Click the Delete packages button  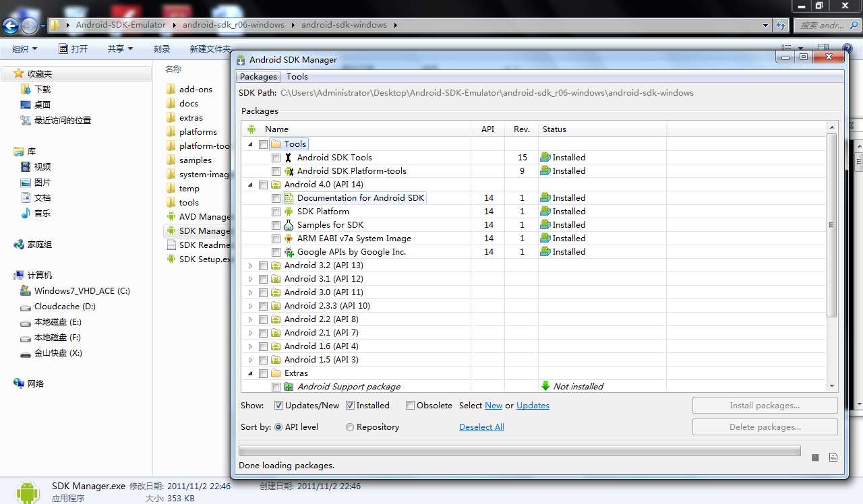coord(765,427)
